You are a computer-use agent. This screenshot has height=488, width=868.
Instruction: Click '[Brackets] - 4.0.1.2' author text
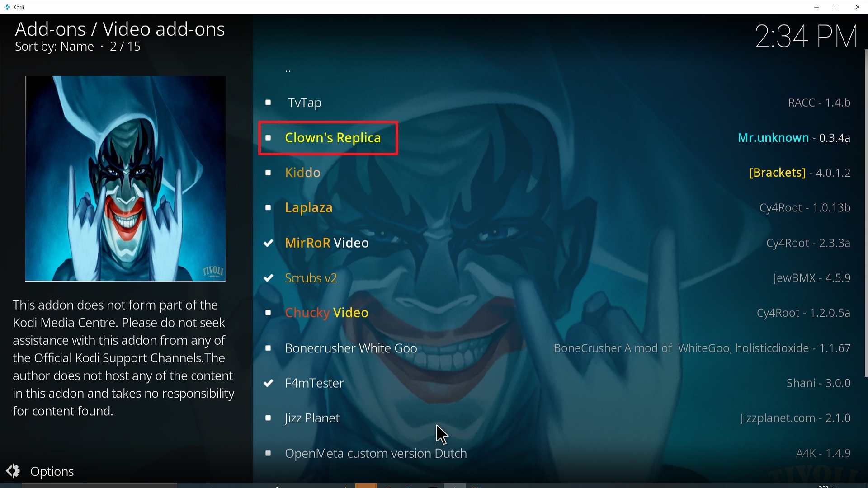coord(800,173)
